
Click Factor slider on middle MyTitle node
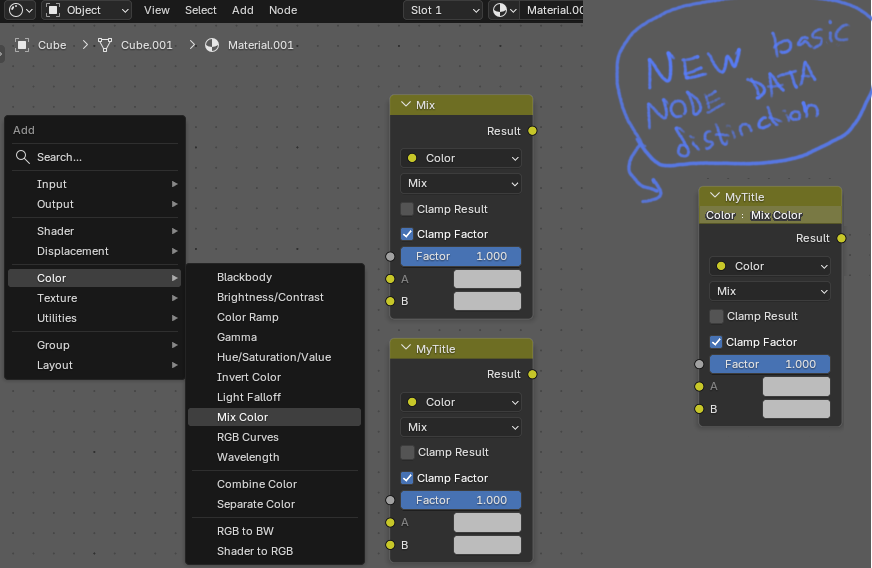(x=461, y=500)
